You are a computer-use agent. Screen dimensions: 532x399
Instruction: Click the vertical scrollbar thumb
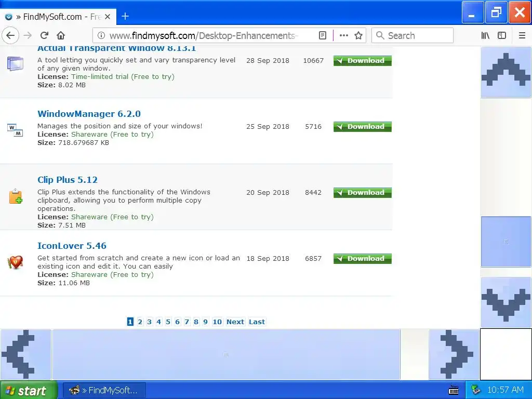[506, 241]
